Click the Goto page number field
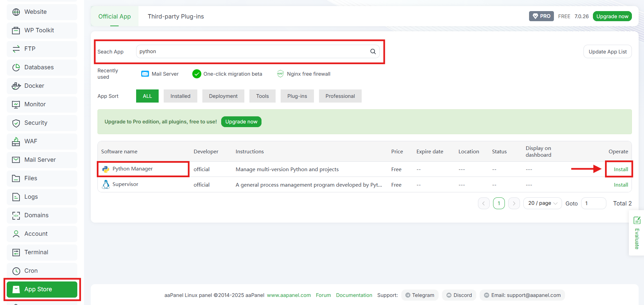Screen dimensions: 644x305 click(594, 203)
